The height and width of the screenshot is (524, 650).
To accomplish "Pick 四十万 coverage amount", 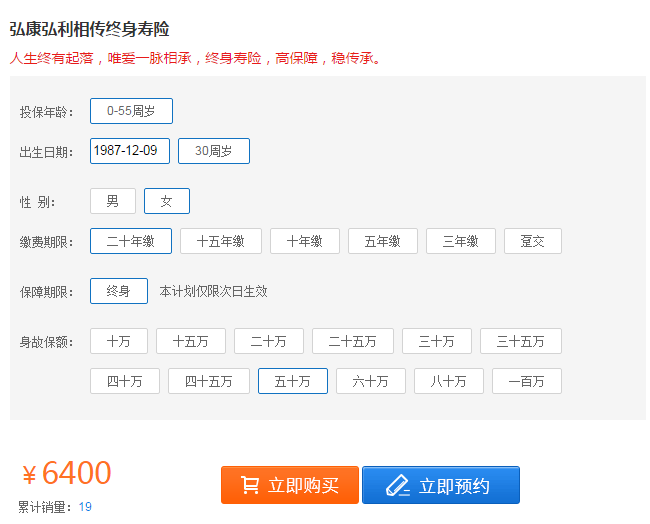I will pos(125,381).
